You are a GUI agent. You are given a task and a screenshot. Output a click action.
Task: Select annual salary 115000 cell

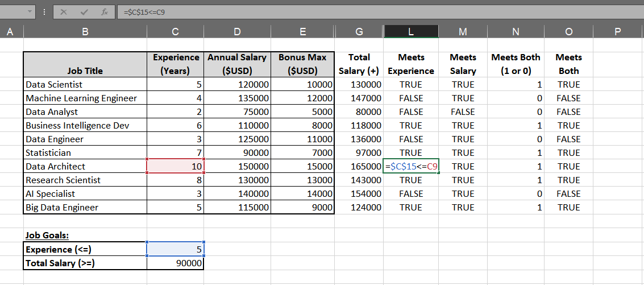click(x=237, y=207)
